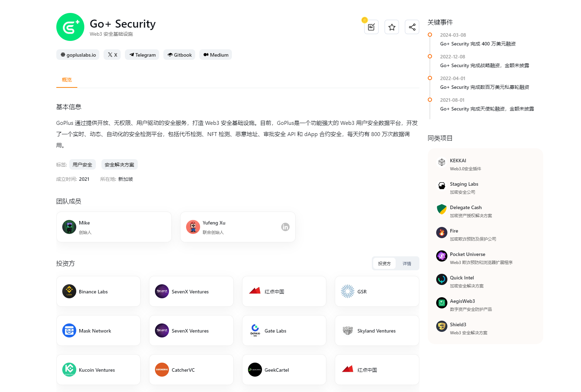Click the CatcherVC orange logo

(x=162, y=370)
